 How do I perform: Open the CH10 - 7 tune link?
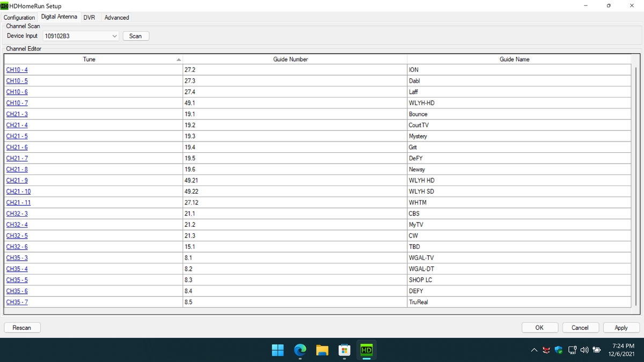pos(17,103)
